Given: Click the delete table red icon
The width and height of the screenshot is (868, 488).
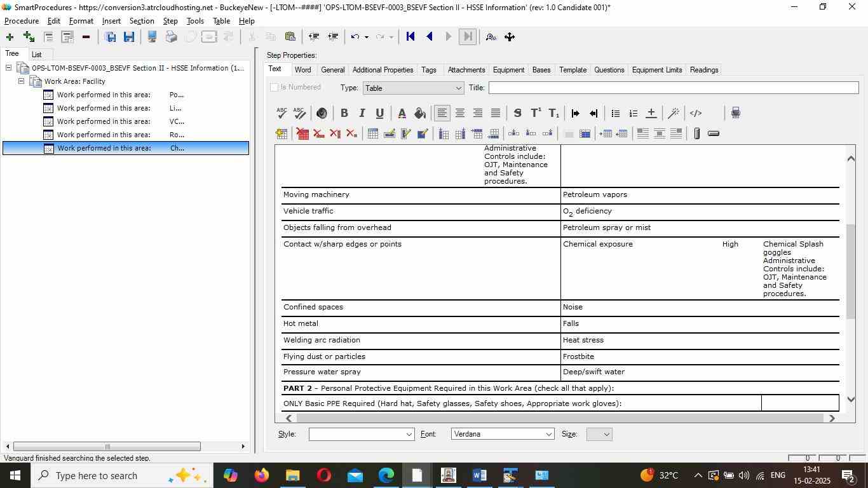Looking at the screenshot, I should tap(302, 133).
